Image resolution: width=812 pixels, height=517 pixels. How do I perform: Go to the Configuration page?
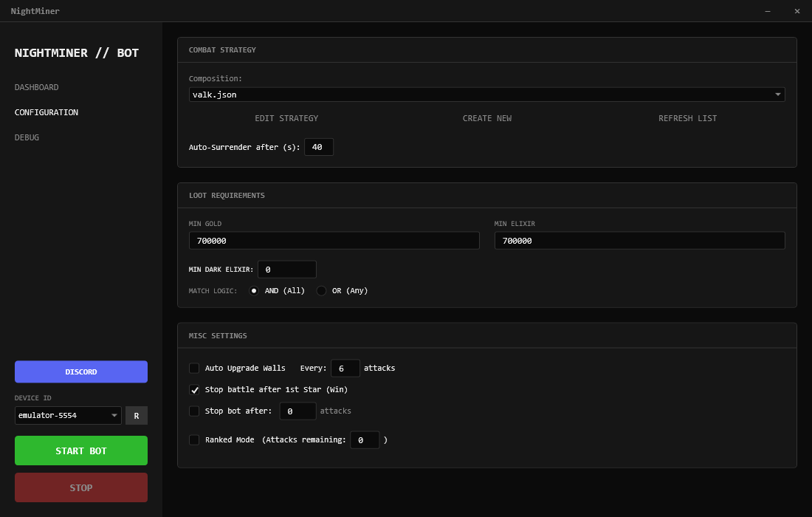click(46, 112)
